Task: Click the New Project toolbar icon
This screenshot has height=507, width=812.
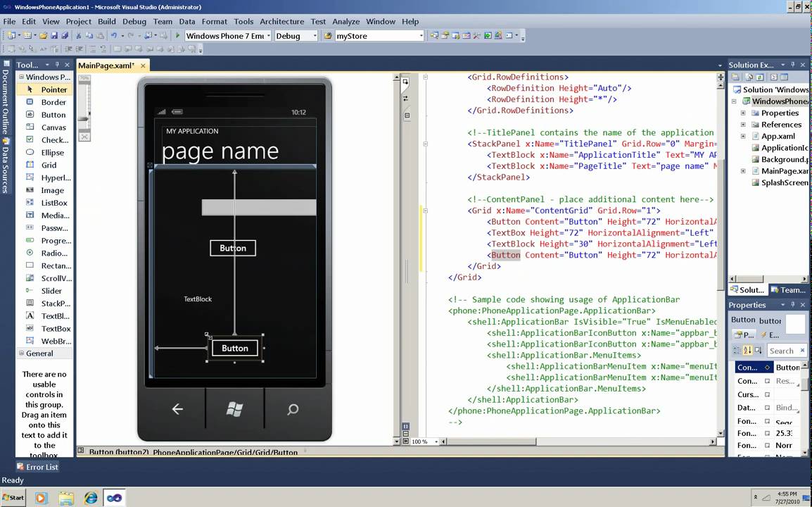Action: click(11, 36)
